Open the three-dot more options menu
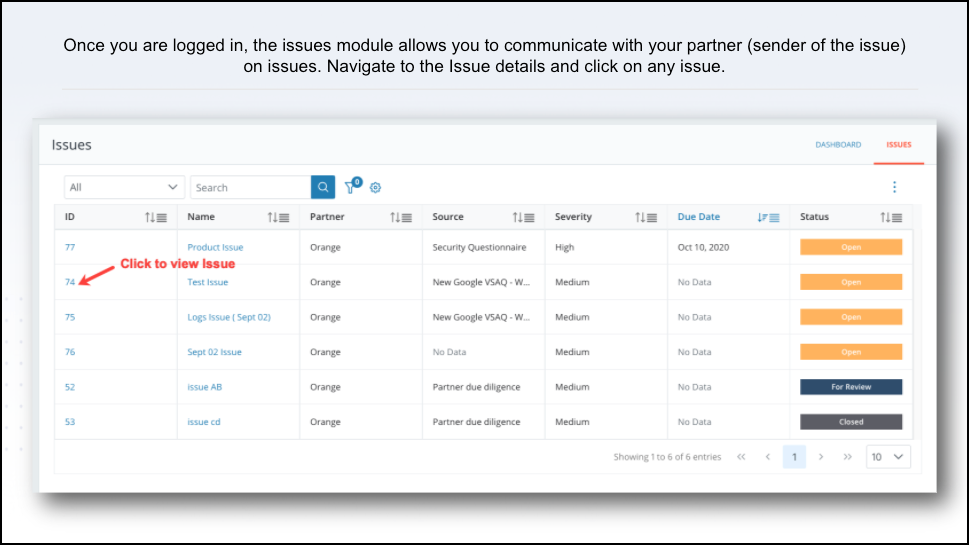This screenshot has height=545, width=969. tap(894, 187)
